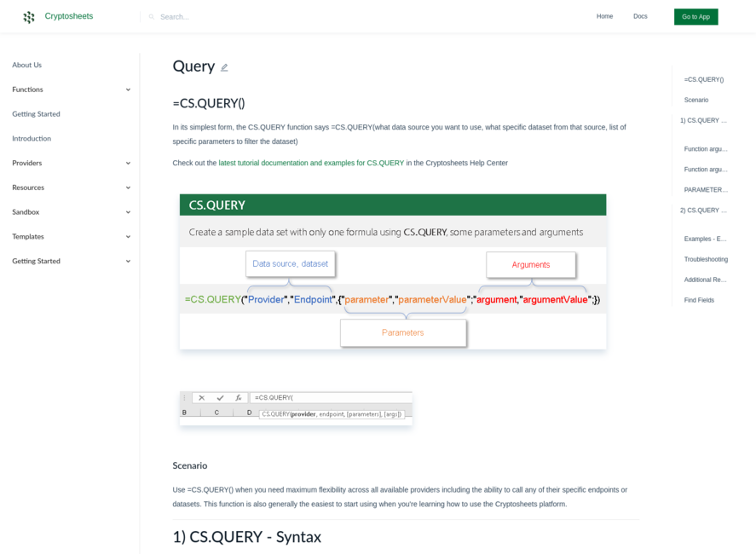Viewport: 756px width, 554px height.
Task: Click the pencil edit icon beside Query heading
Action: click(224, 66)
